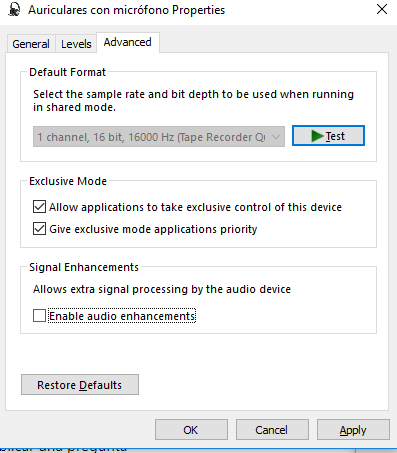Switch to the General tab
The width and height of the screenshot is (397, 453).
(x=31, y=44)
